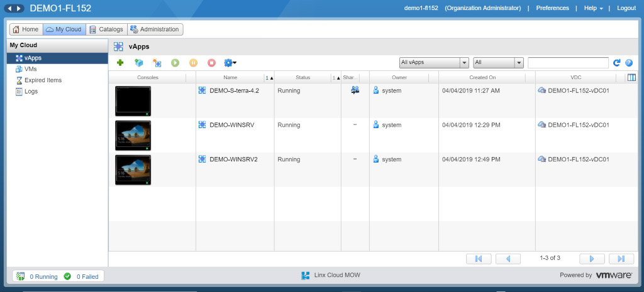Click the Build New vApp icon
Viewport: 644px width, 292px height.
tap(157, 63)
